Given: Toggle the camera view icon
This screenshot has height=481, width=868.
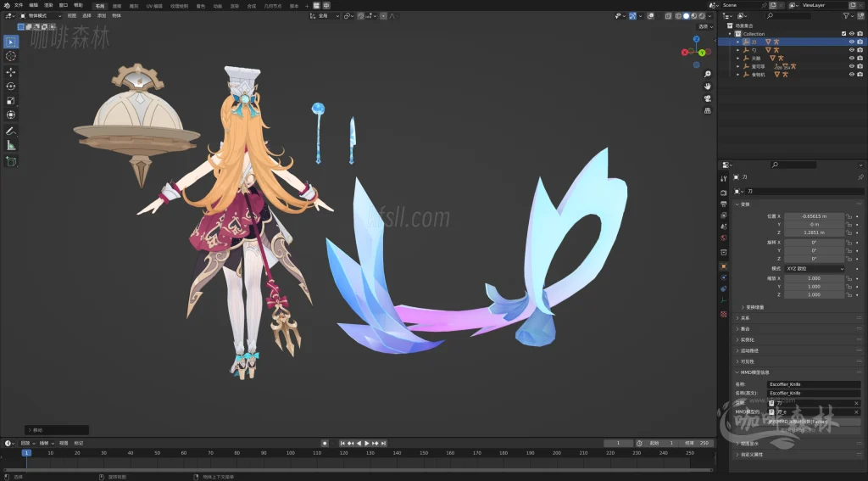Looking at the screenshot, I should (x=708, y=98).
